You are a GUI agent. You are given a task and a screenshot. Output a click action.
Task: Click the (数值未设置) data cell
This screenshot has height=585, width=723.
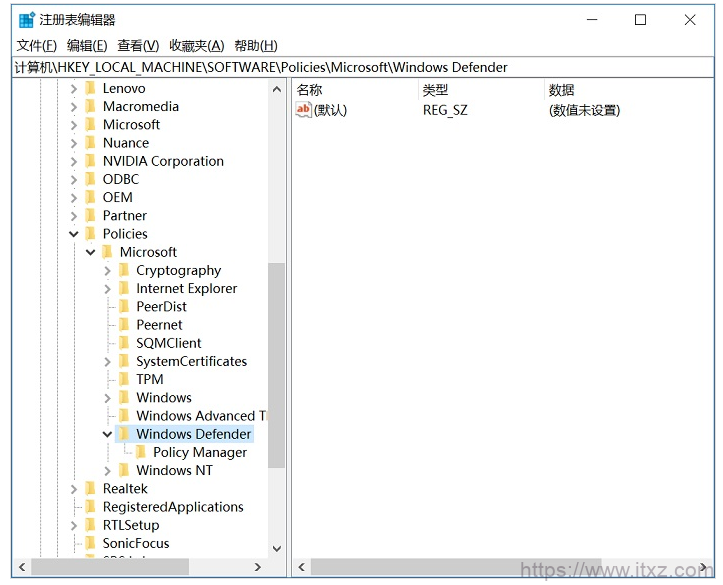(584, 110)
